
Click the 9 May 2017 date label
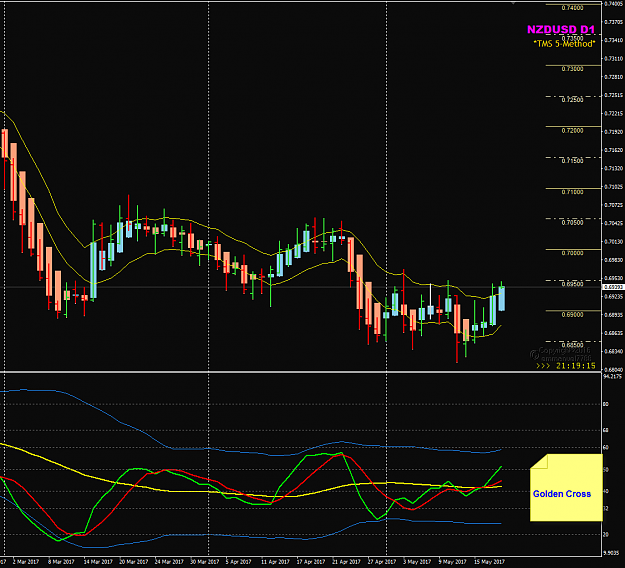pyautogui.click(x=452, y=562)
